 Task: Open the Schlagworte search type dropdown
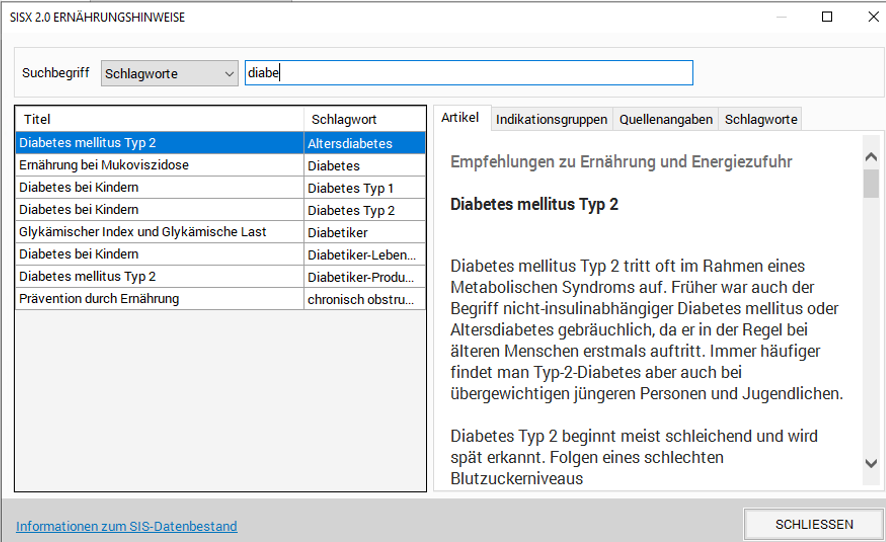170,73
